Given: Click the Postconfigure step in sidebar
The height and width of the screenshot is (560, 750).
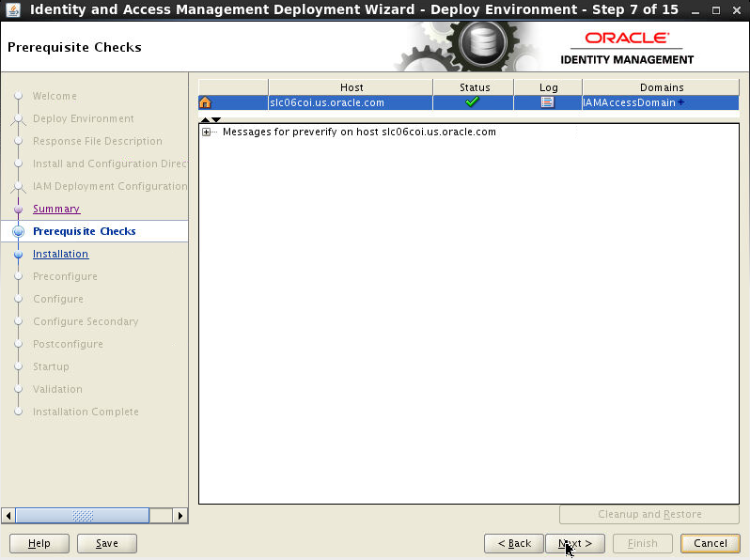Looking at the screenshot, I should pos(68,344).
